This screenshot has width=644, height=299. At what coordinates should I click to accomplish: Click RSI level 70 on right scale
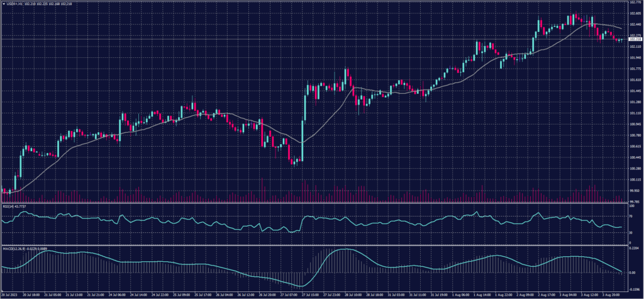click(x=630, y=215)
